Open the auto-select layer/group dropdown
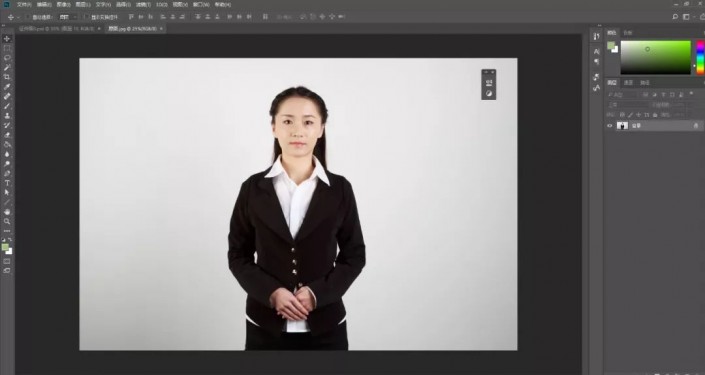This screenshot has width=705, height=375. tap(68, 17)
